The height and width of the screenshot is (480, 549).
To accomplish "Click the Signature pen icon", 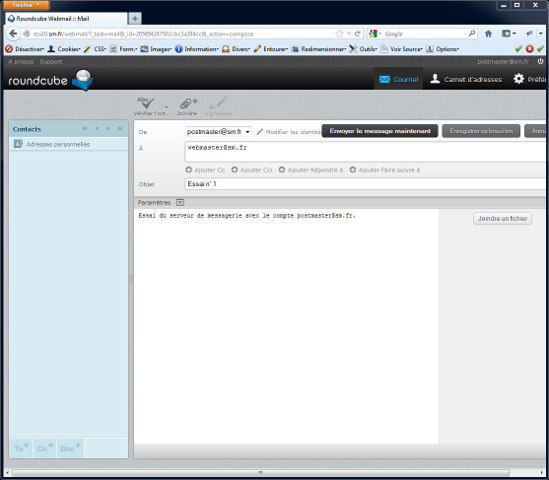I will pyautogui.click(x=218, y=103).
